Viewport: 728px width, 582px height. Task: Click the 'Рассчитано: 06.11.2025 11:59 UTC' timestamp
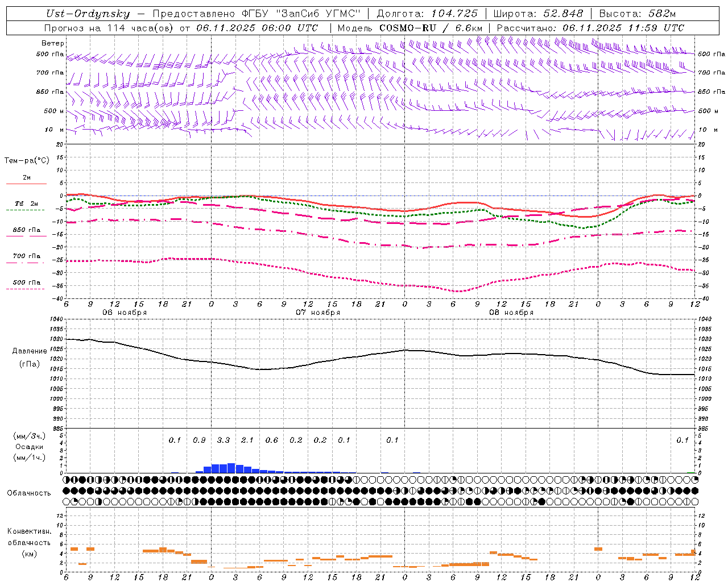[590, 28]
